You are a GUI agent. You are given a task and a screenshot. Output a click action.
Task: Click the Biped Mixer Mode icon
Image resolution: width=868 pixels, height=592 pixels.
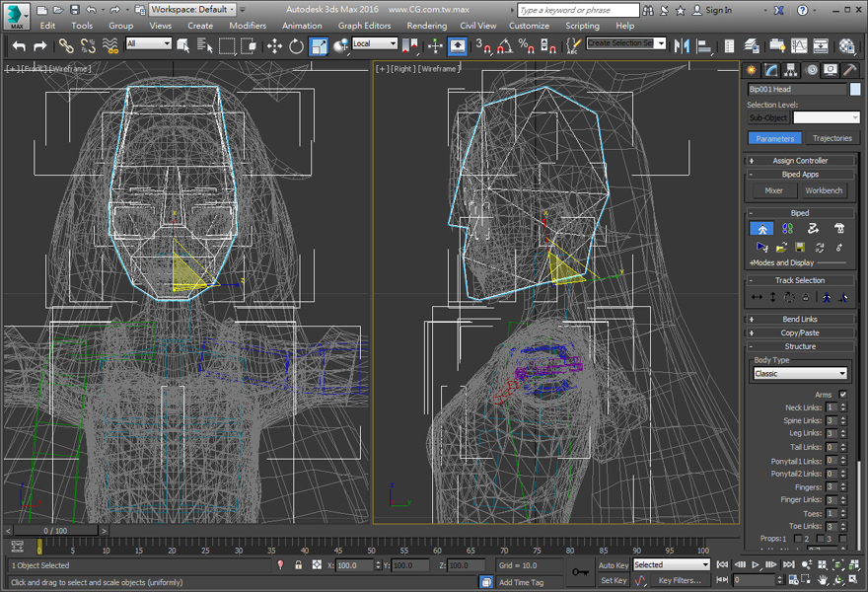coord(838,228)
